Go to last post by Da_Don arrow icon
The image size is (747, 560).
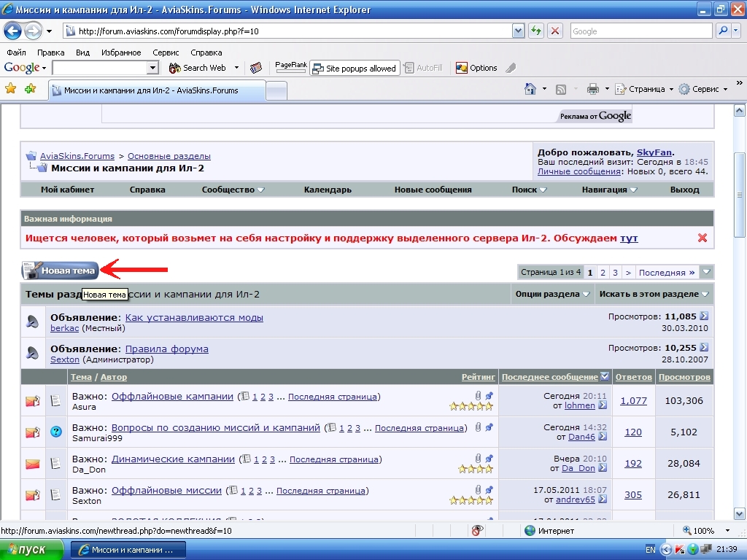point(603,468)
